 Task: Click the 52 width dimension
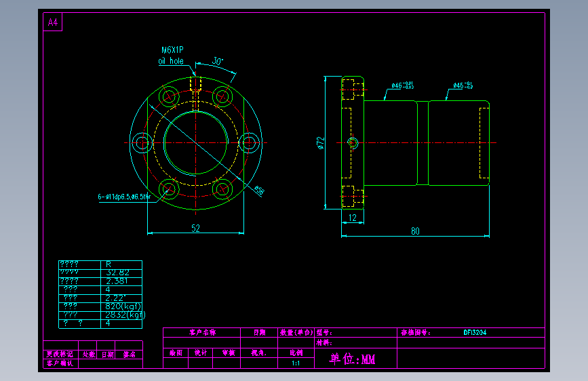(196, 228)
